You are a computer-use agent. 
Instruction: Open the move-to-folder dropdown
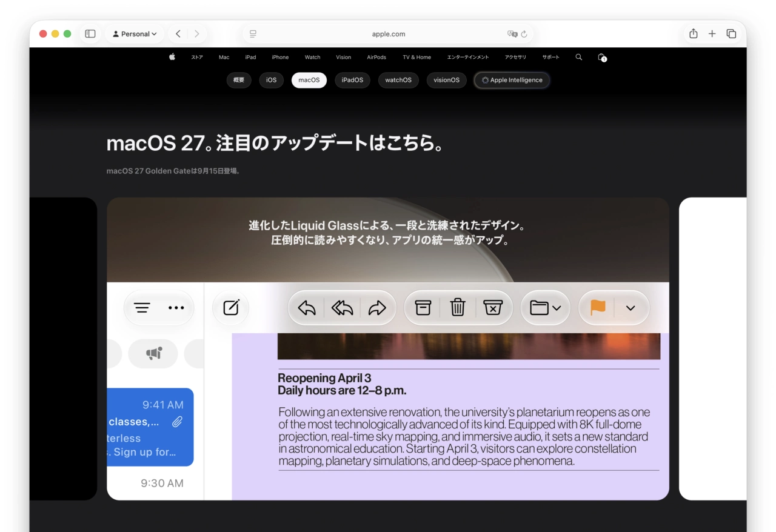pos(546,308)
